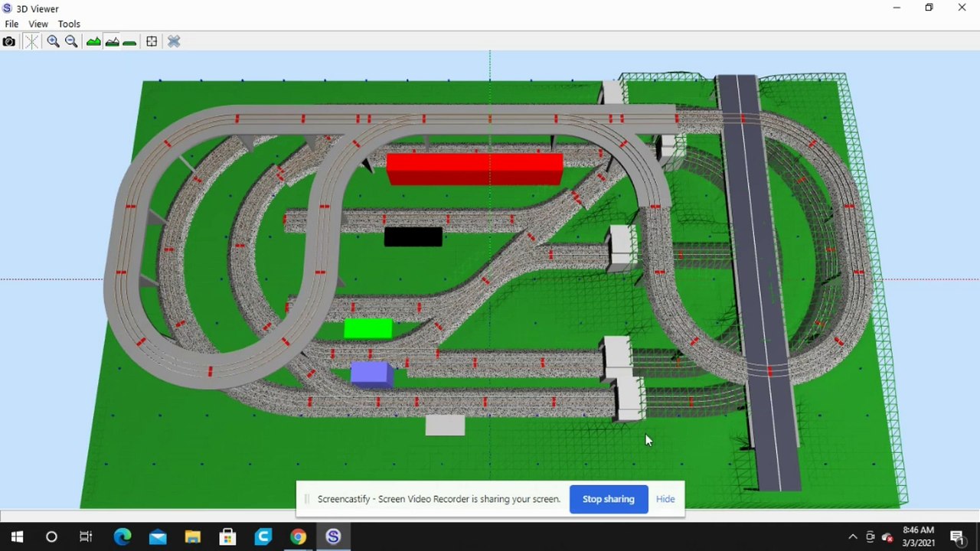Screen dimensions: 980x551
Task: Open the Mail app on taskbar
Action: 158,537
